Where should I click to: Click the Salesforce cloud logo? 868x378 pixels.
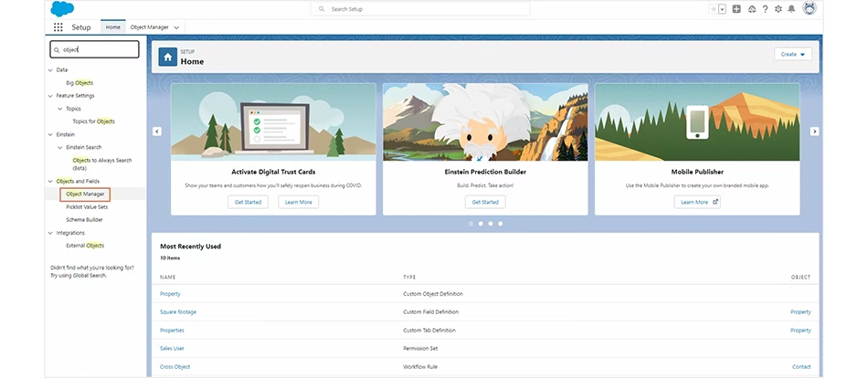[x=62, y=9]
